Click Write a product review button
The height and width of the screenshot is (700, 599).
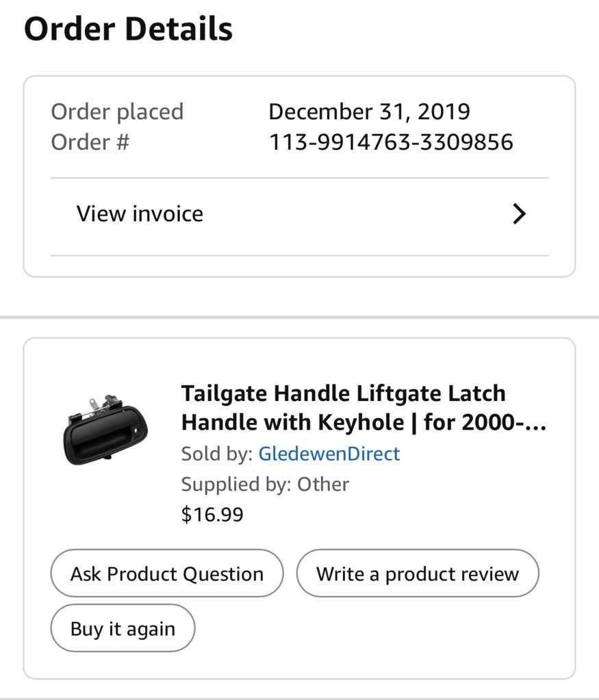pos(418,573)
